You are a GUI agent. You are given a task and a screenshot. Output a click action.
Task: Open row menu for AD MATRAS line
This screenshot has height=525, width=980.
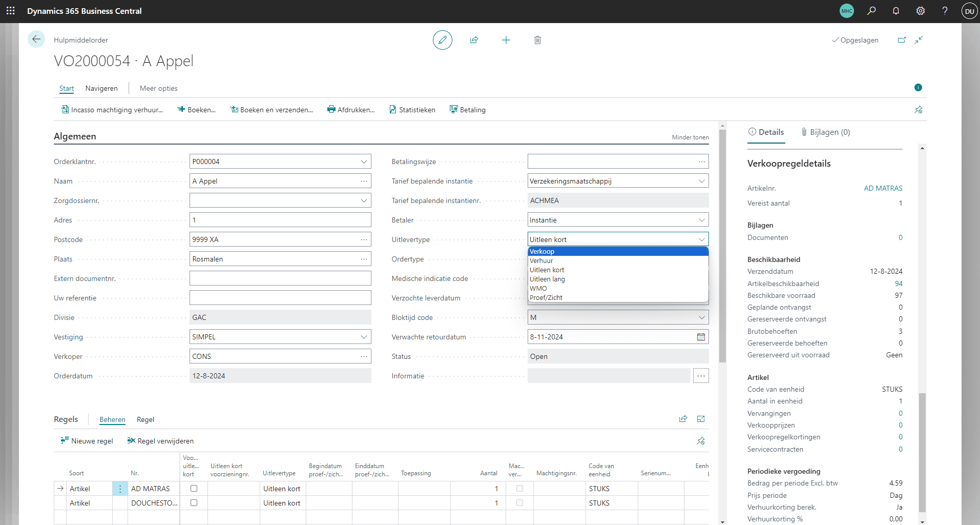pyautogui.click(x=120, y=489)
